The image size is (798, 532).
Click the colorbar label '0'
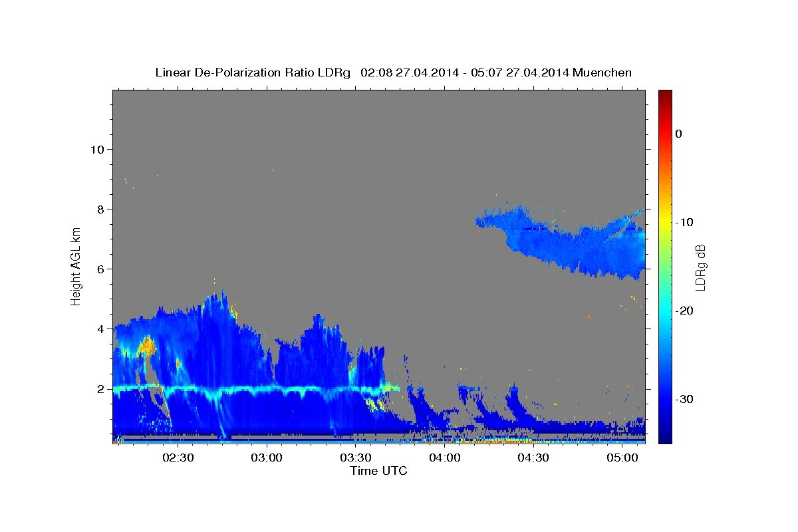(678, 134)
